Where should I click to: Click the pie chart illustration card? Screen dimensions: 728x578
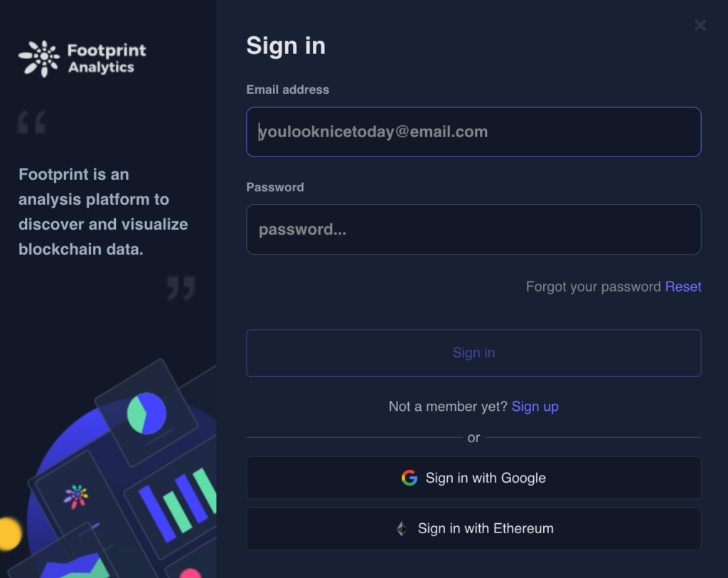pos(146,413)
